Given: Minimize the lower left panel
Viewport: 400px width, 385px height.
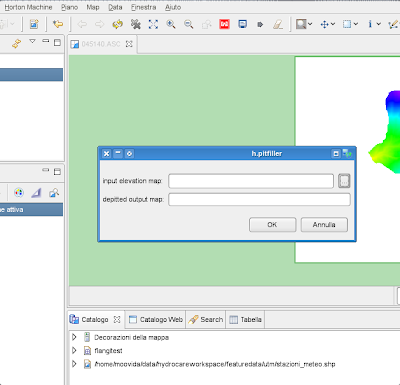Looking at the screenshot, I should click(x=46, y=170).
